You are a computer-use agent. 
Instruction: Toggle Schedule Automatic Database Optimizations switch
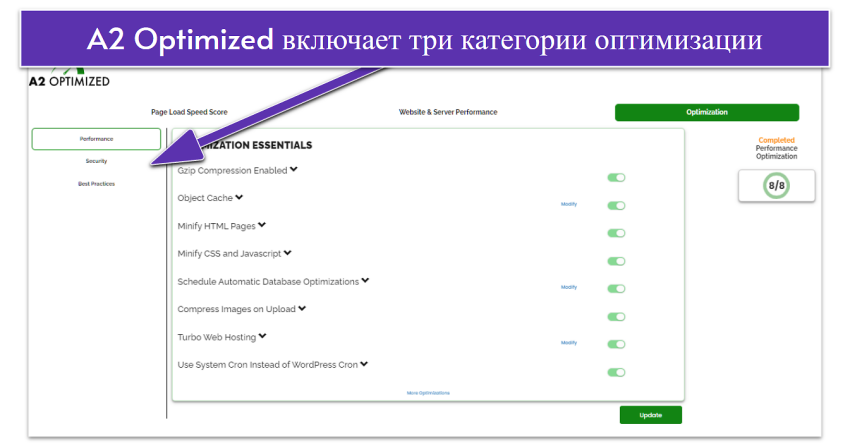[x=616, y=289]
